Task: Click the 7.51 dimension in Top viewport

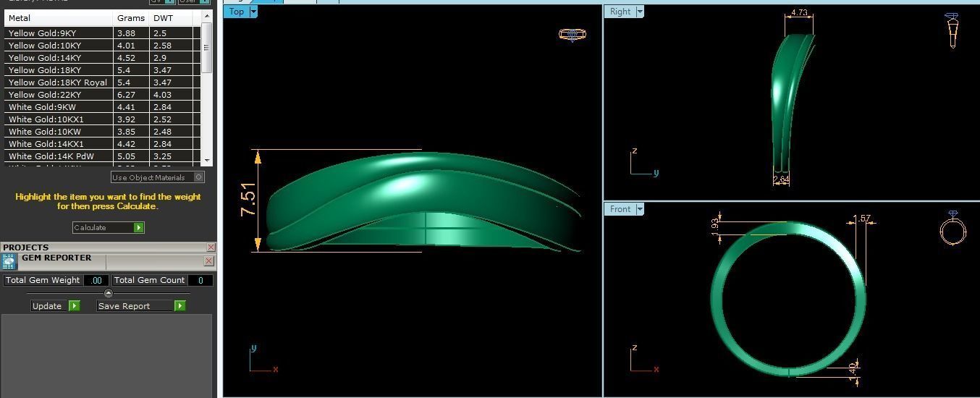Action: click(x=248, y=200)
